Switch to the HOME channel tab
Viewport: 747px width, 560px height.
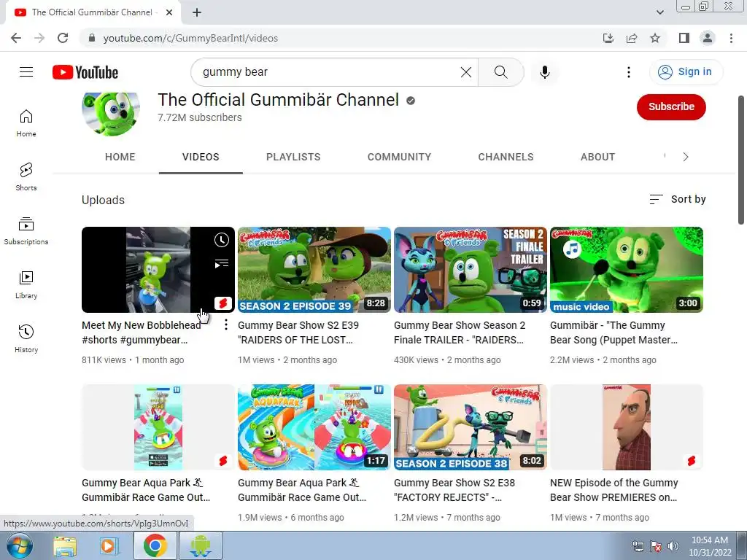[120, 157]
